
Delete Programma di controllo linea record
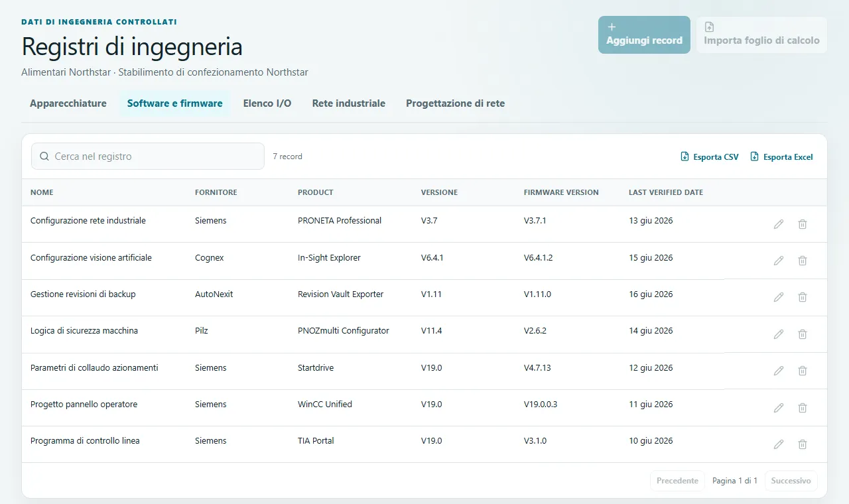803,444
